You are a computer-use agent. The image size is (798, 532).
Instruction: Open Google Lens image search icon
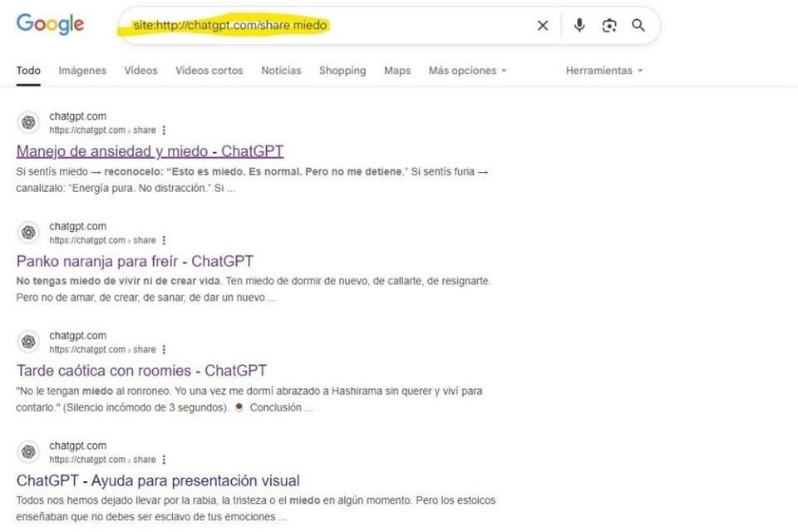(x=609, y=25)
